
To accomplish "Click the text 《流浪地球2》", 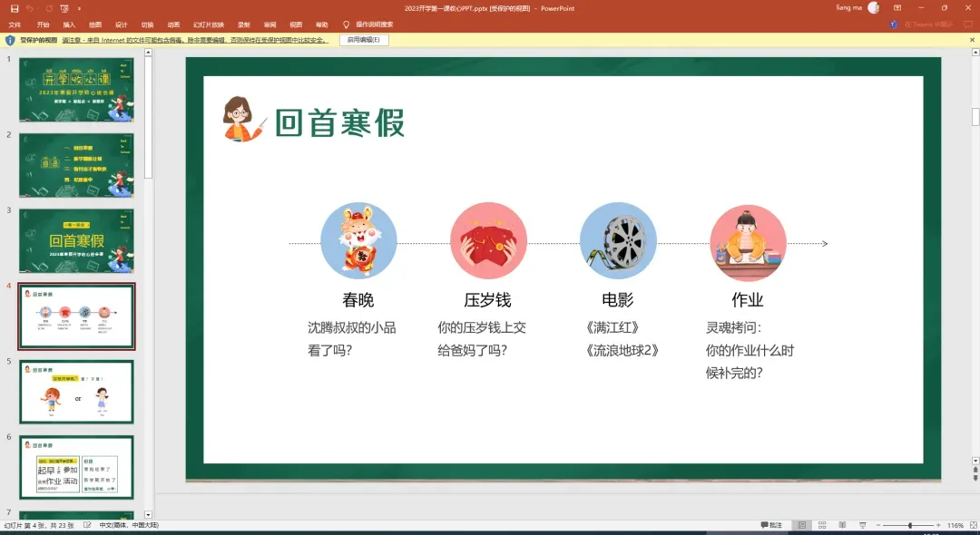I will 622,350.
